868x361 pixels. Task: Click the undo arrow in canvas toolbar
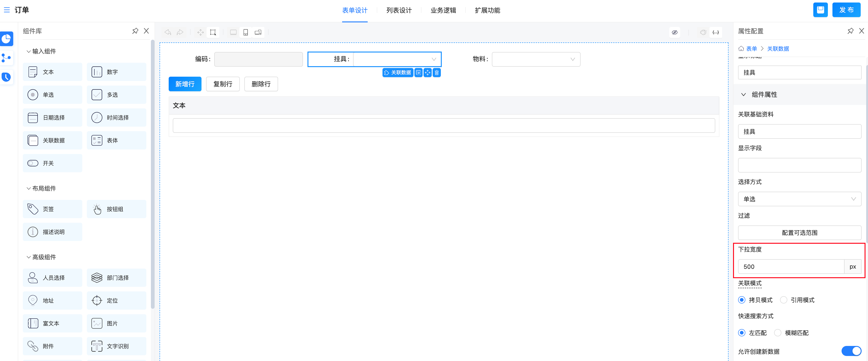[168, 32]
